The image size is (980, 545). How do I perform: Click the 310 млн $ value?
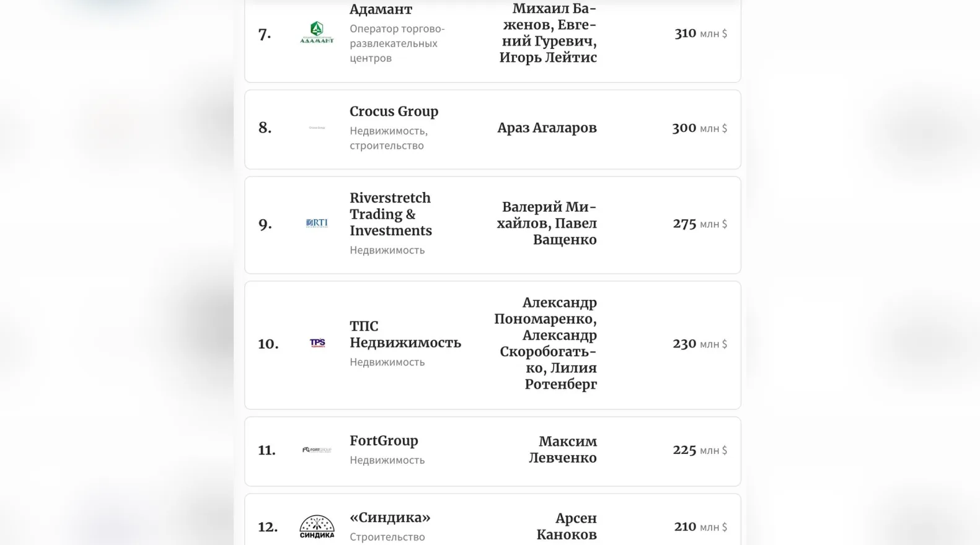click(x=700, y=33)
